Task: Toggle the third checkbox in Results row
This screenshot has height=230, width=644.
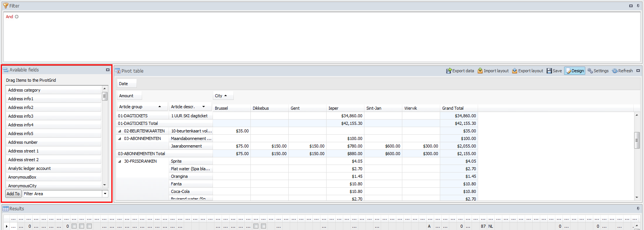Action: pos(89,226)
